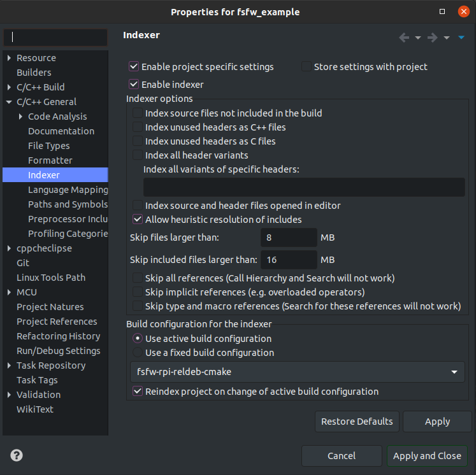The width and height of the screenshot is (476, 475).
Task: Disable the Enable indexer checkbox
Action: click(x=134, y=84)
